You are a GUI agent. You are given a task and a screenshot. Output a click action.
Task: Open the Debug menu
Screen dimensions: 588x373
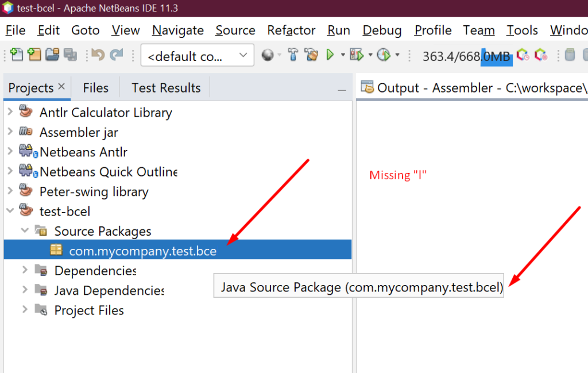(382, 30)
